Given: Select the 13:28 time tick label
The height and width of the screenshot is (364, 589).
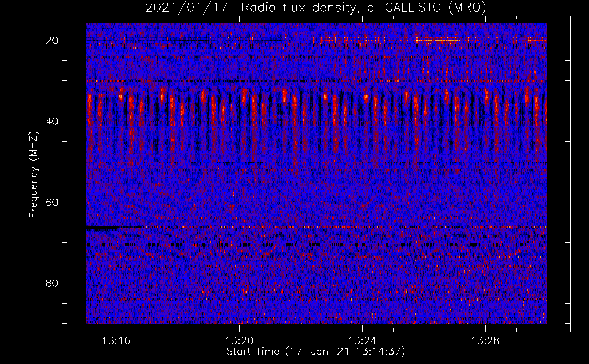Looking at the screenshot, I should pos(485,341).
